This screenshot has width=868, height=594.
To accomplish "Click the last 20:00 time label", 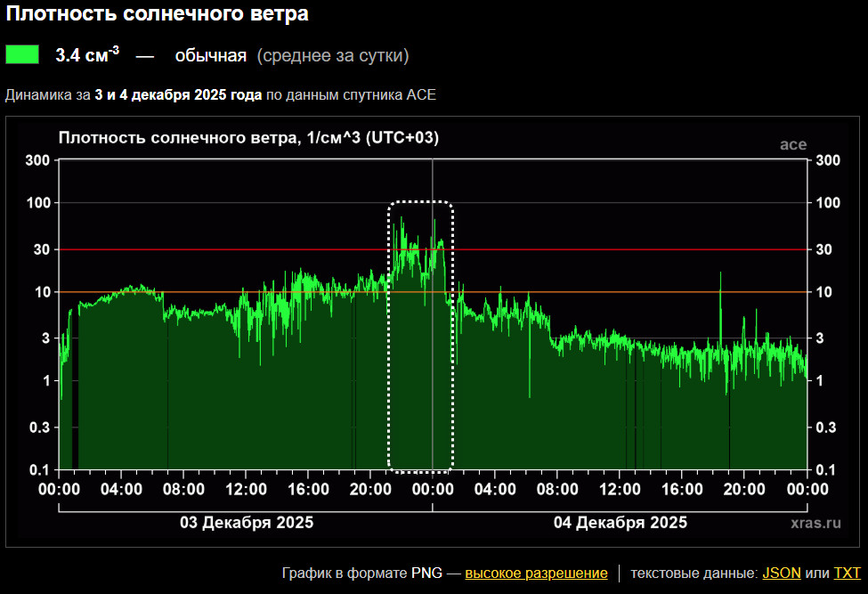I will click(x=744, y=489).
